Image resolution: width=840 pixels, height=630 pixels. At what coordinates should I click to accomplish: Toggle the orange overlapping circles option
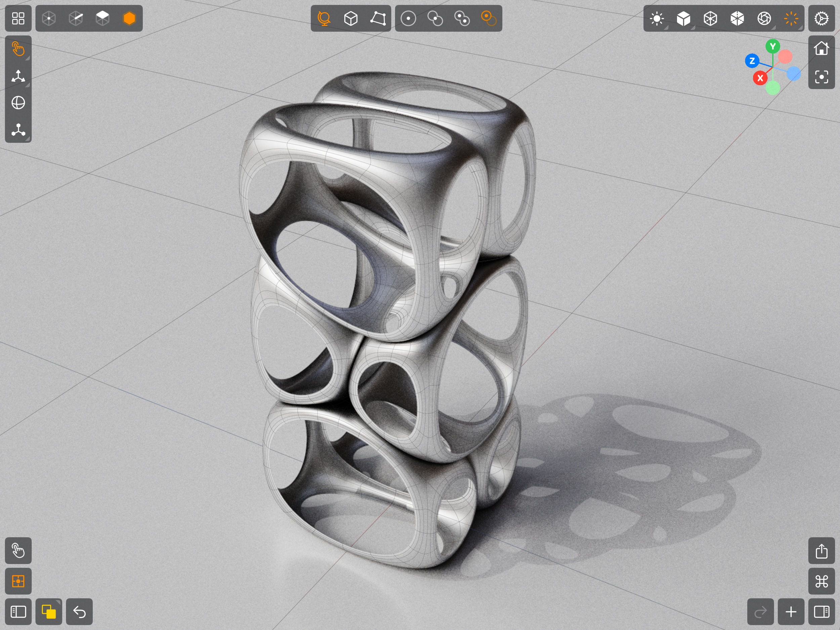pyautogui.click(x=488, y=18)
